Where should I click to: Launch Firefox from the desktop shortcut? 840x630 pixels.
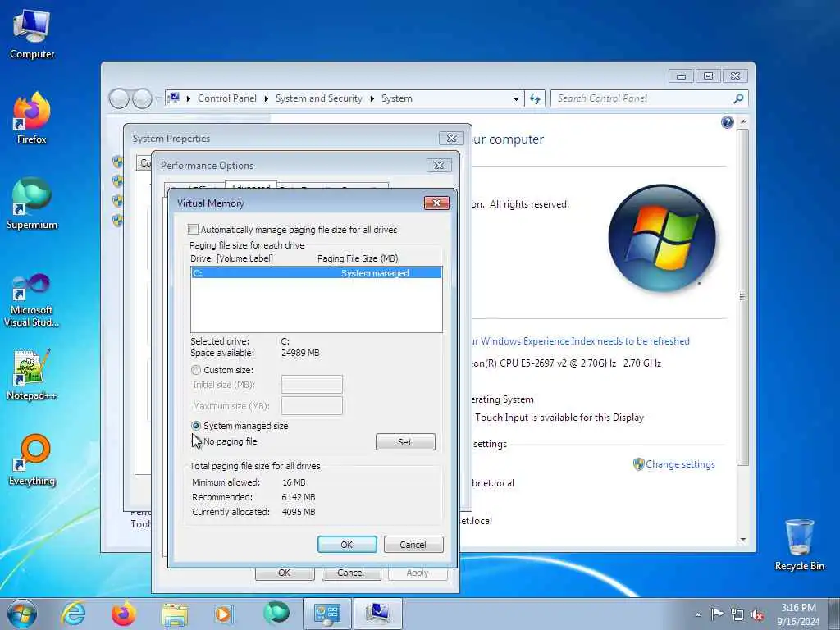point(32,118)
